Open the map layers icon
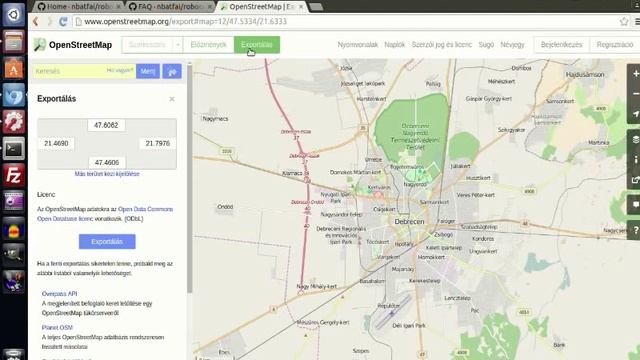Screen dimensions: 640x360 tap(635, 140)
